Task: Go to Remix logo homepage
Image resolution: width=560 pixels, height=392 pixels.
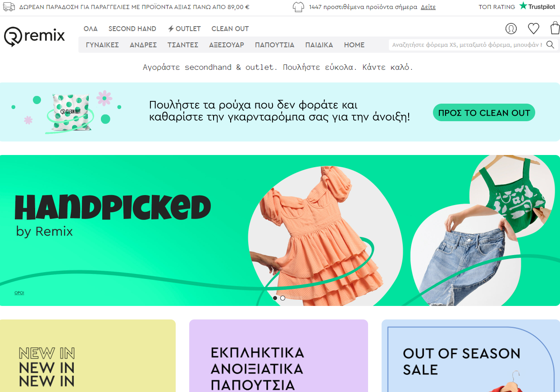Action: pyautogui.click(x=35, y=36)
